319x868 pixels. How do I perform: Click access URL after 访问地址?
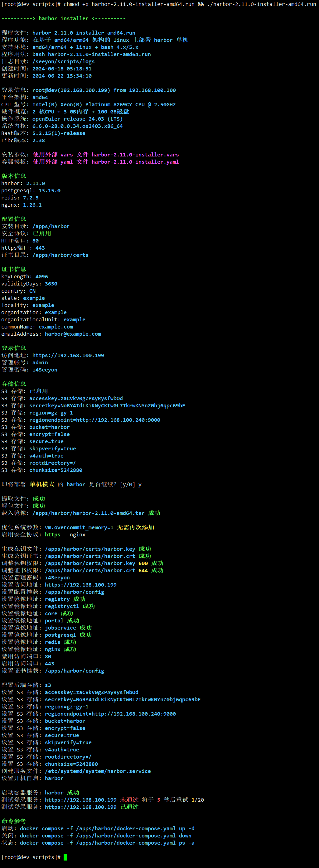tap(68, 356)
